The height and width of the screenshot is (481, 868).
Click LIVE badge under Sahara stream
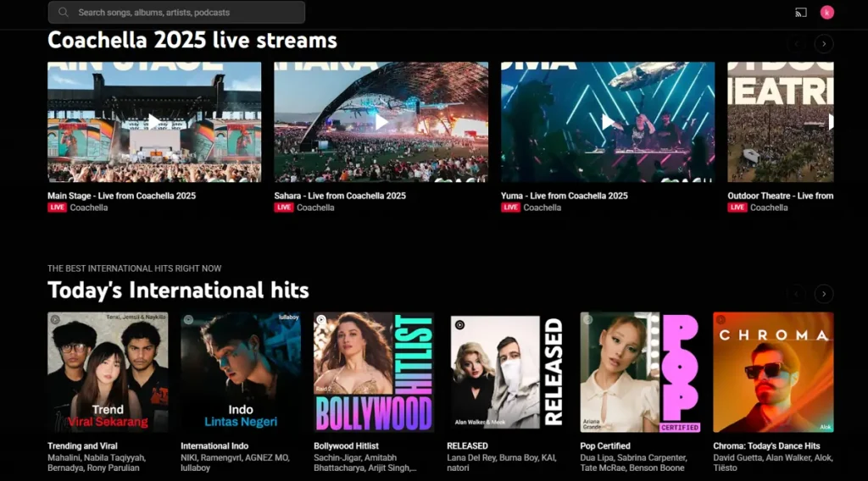(283, 207)
